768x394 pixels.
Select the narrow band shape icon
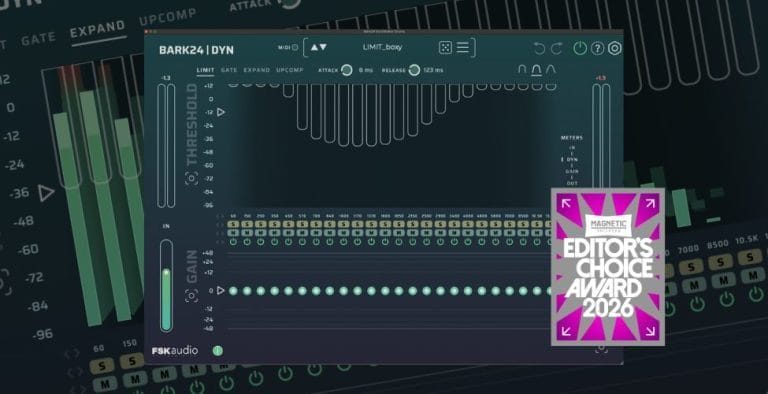(522, 70)
